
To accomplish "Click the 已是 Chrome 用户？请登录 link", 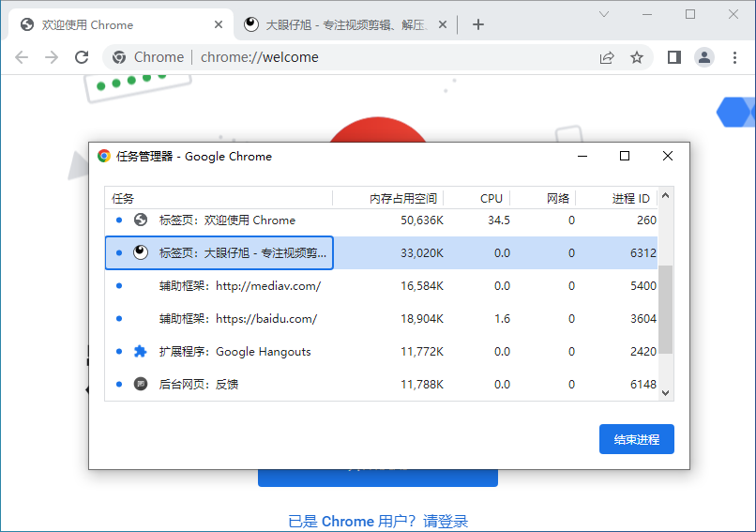I will 378,522.
